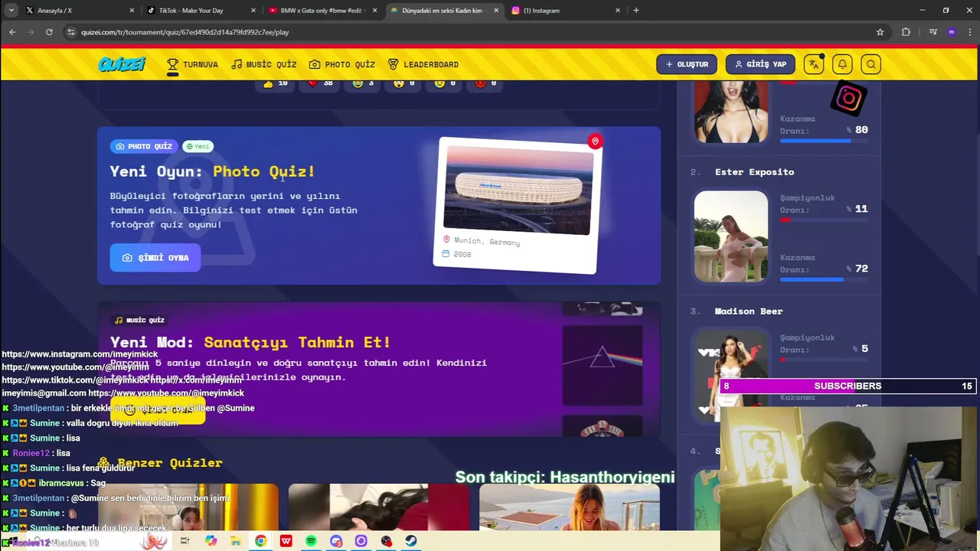
Task: Click the heart reaction showing 38
Action: [321, 83]
